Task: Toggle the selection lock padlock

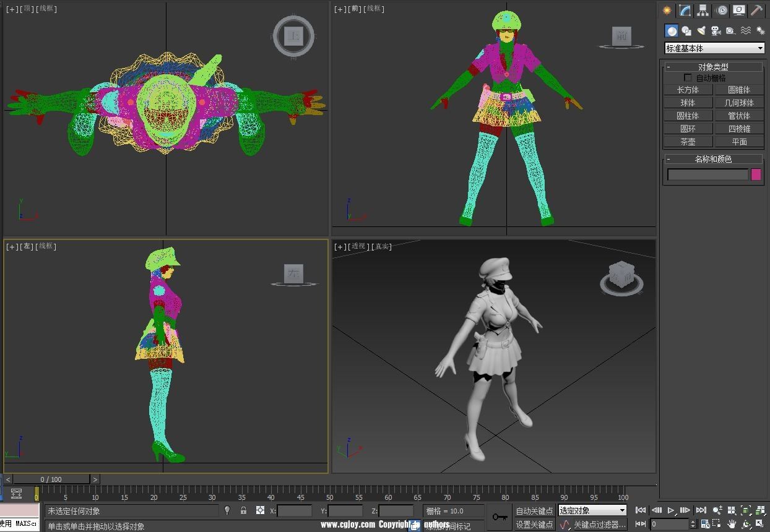Action: (x=243, y=510)
